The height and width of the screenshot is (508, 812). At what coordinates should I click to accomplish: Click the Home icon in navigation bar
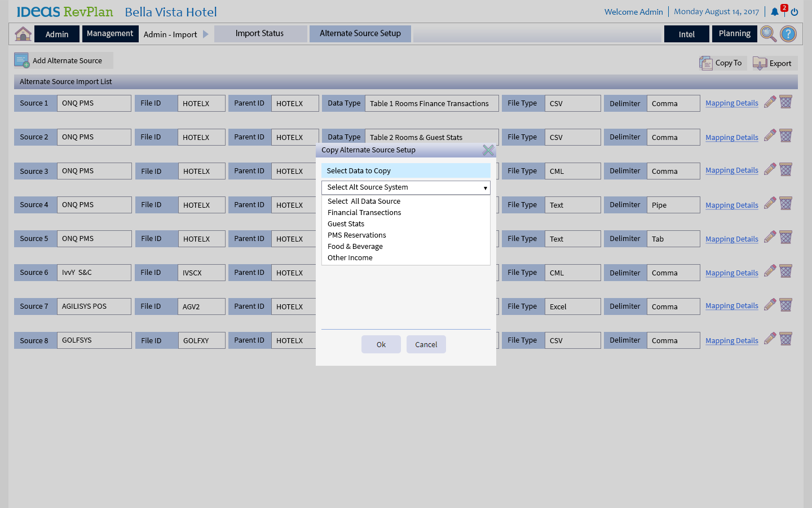(23, 34)
